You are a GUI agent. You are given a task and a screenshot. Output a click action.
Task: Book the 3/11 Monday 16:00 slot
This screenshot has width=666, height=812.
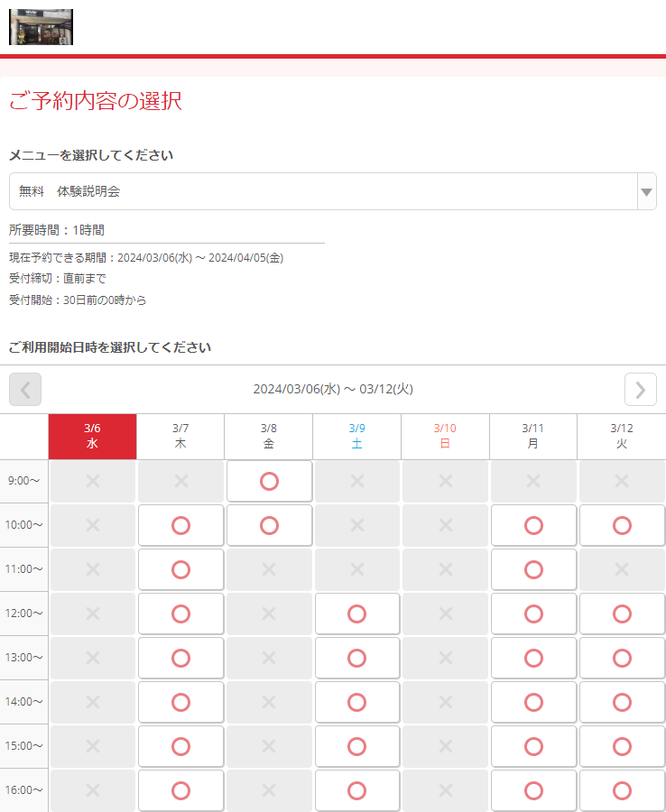(x=533, y=790)
